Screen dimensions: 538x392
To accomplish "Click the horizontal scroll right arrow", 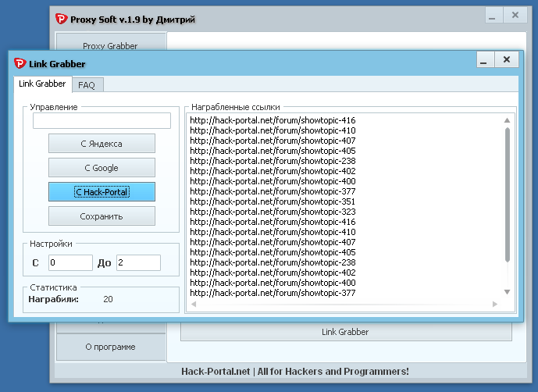I will [495, 304].
